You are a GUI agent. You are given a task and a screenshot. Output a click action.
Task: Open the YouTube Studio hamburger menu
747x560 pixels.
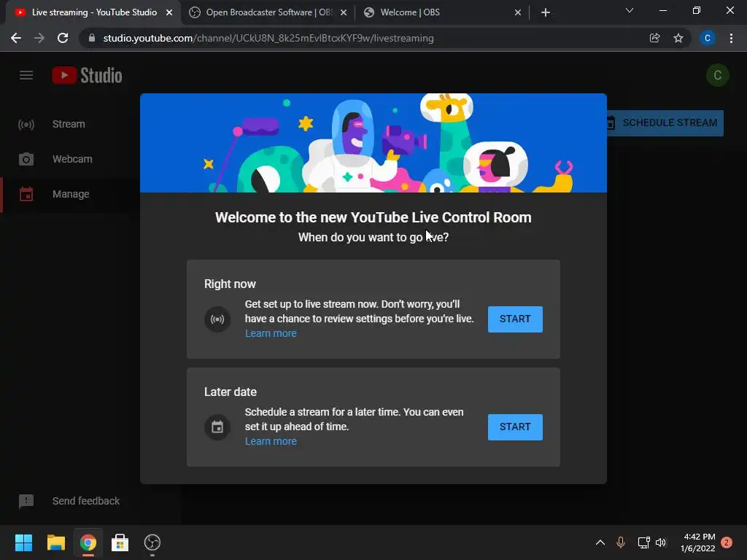coord(26,75)
